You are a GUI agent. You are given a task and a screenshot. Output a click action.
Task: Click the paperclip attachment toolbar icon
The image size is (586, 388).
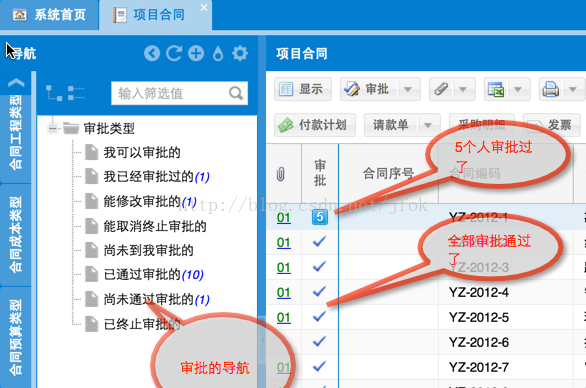coord(441,89)
